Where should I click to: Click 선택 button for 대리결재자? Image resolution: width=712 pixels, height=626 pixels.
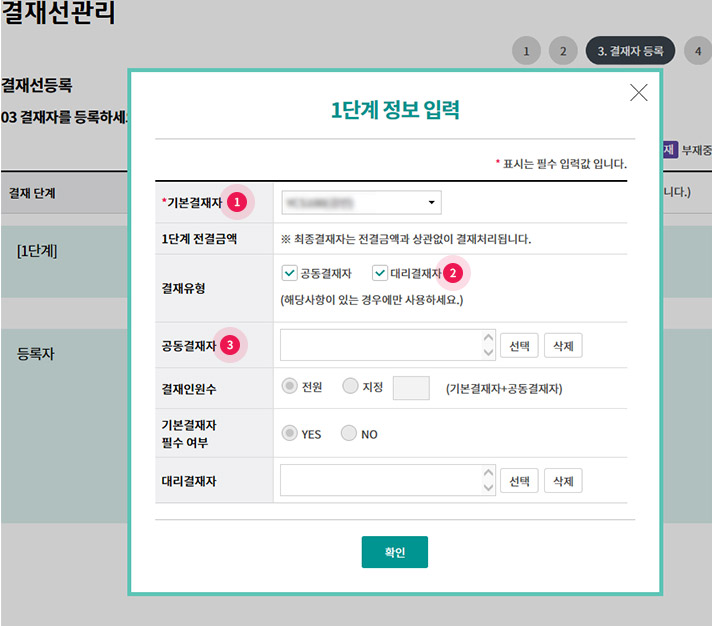click(518, 480)
